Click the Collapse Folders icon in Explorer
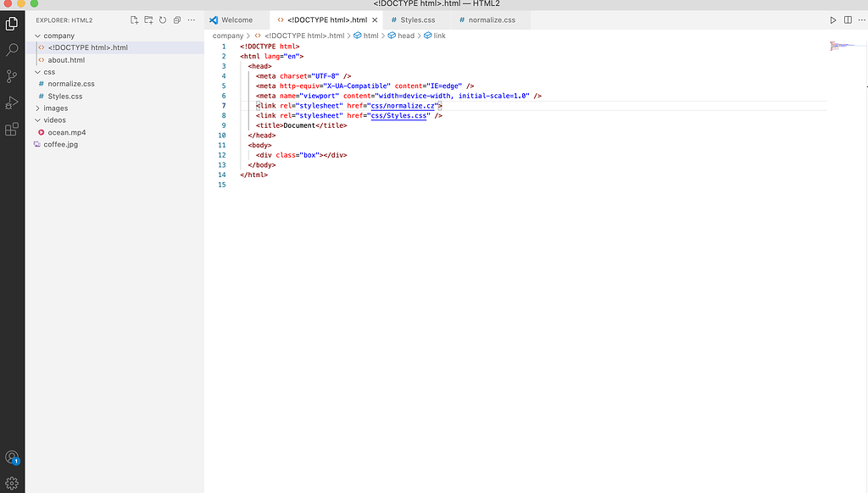 177,19
